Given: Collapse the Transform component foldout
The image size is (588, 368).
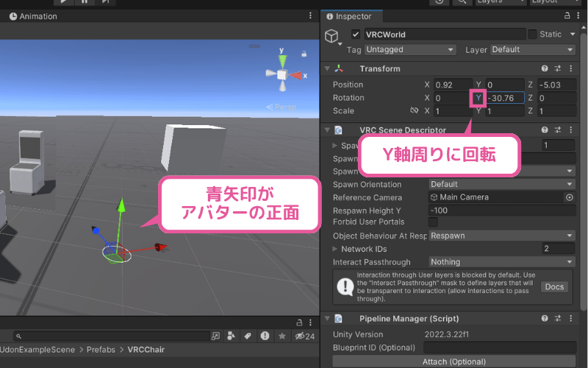Looking at the screenshot, I should pos(327,68).
